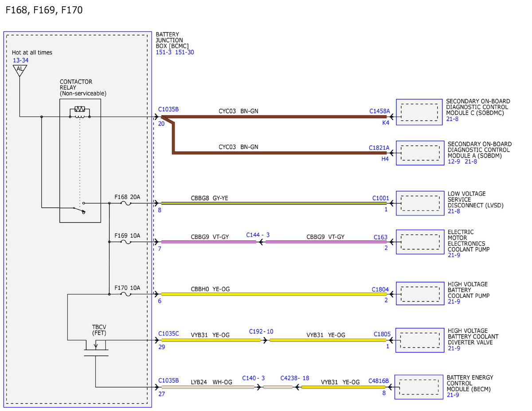The height and width of the screenshot is (411, 532).
Task: Click the AL power source triangle symbol
Action: click(20, 70)
